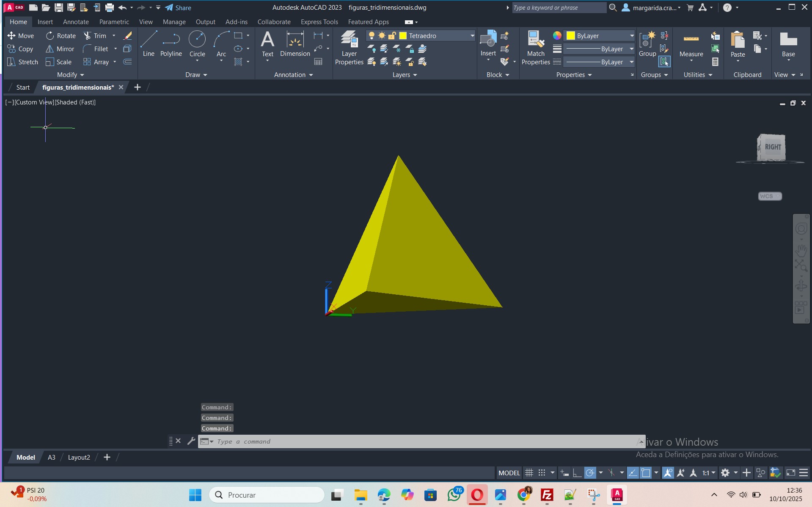Toggle drawing grid display
This screenshot has width=812, height=507.
pyautogui.click(x=529, y=473)
